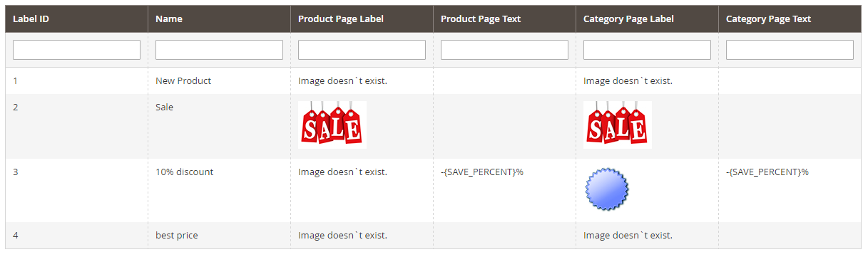The image size is (868, 257).
Task: Click the Sale tags image in Category Page Label
Action: [618, 125]
